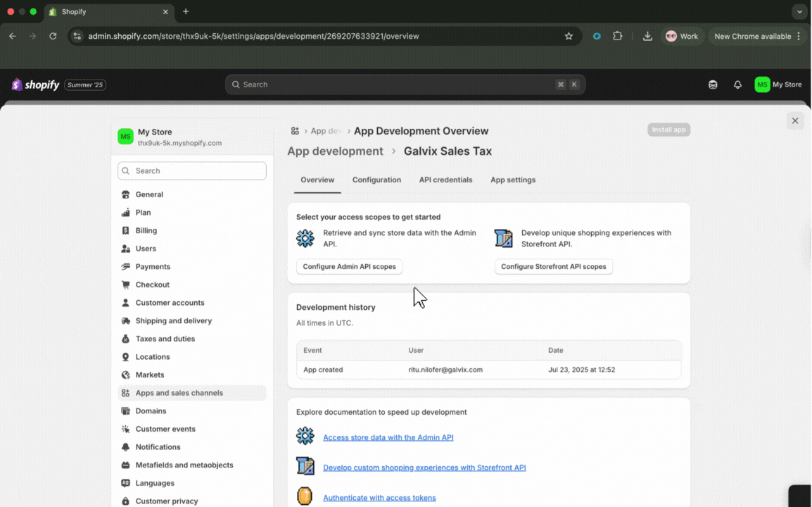Click New Chrome available update button
Image resolution: width=812 pixels, height=507 pixels.
(x=758, y=37)
